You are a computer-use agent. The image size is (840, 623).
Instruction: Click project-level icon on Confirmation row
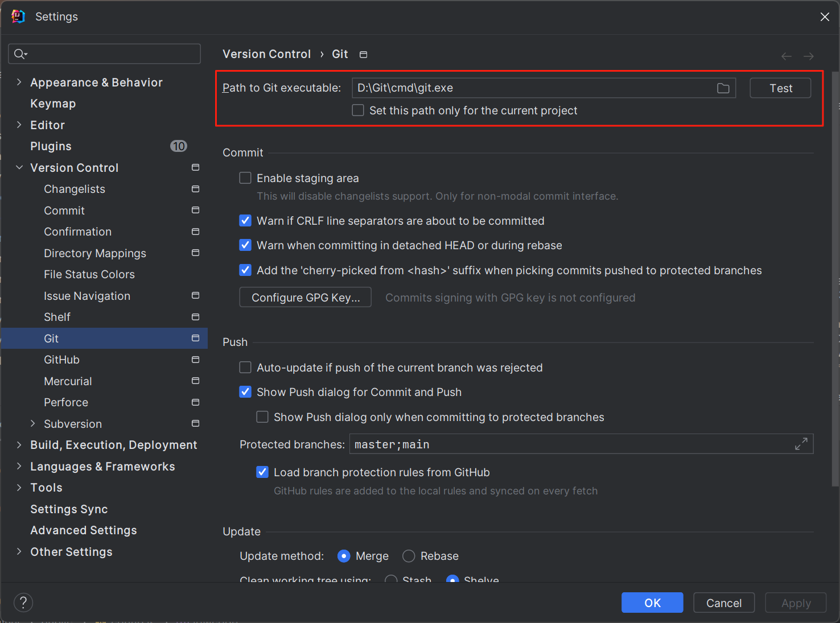[196, 232]
